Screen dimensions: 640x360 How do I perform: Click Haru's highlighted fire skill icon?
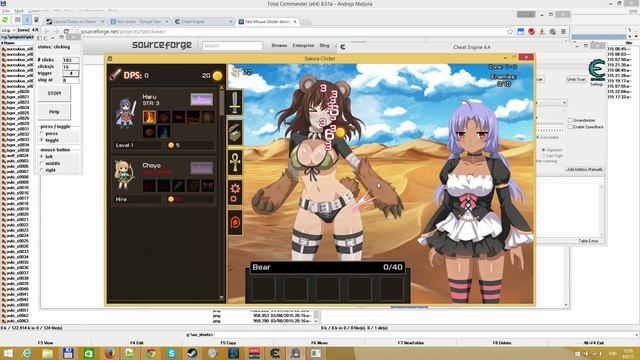tap(149, 117)
